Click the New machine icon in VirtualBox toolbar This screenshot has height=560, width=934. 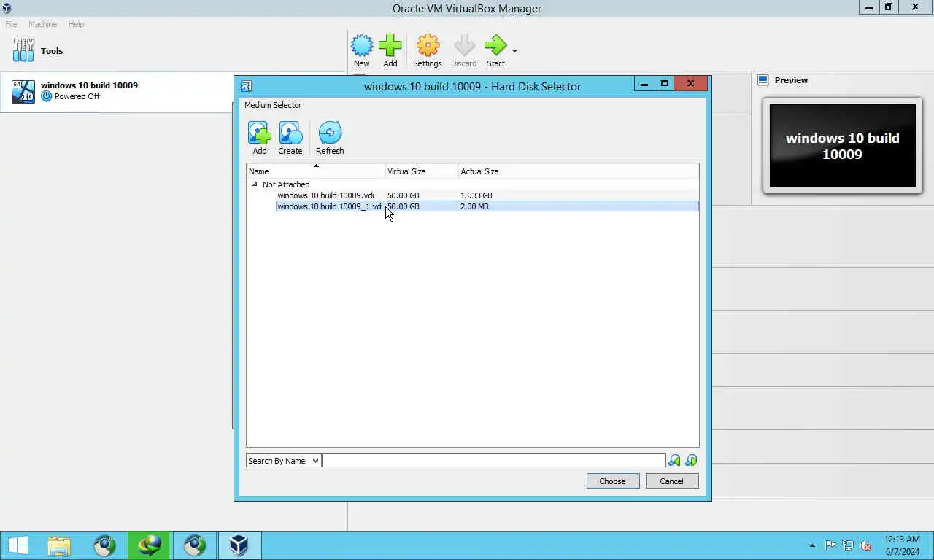pos(362,50)
